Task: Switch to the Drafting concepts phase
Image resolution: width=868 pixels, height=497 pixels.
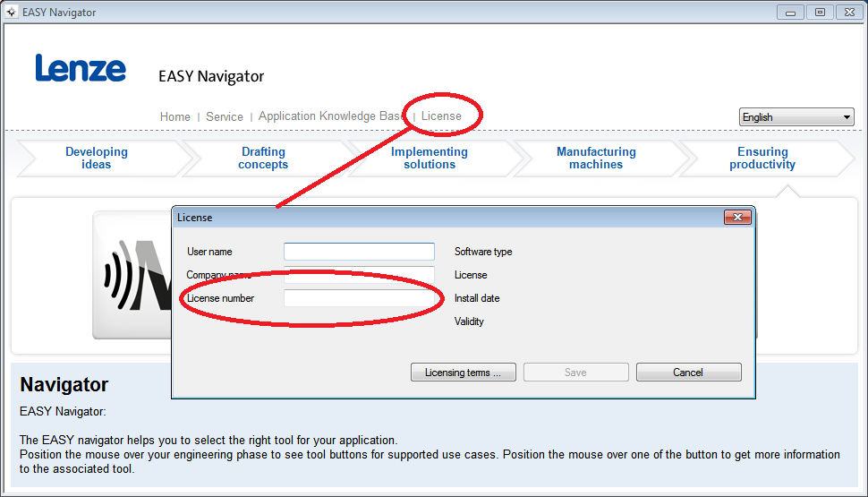Action: [x=263, y=159]
